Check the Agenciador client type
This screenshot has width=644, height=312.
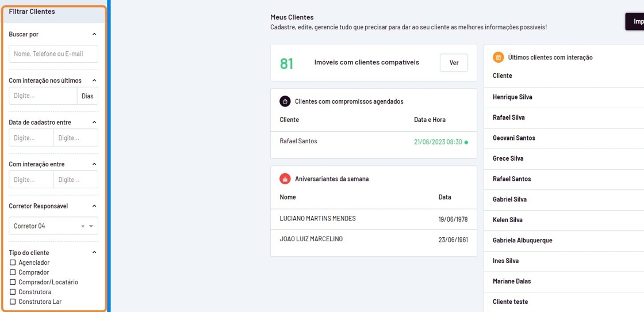(13, 262)
